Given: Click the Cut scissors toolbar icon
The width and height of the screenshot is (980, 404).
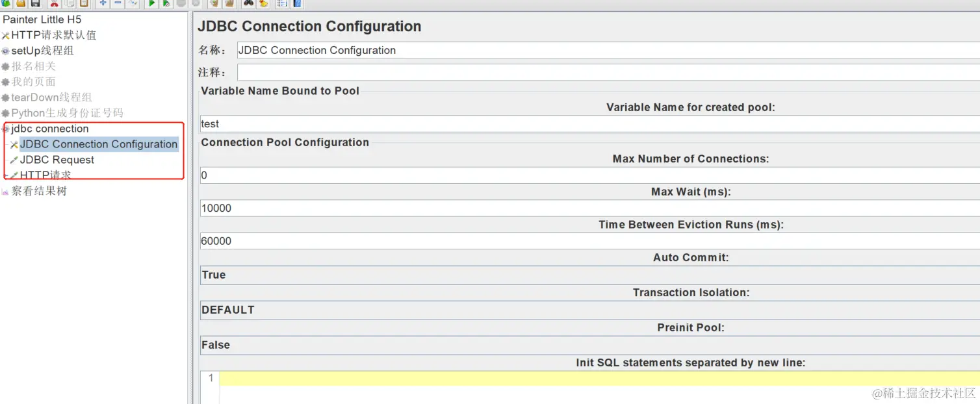Looking at the screenshot, I should coord(55,3).
